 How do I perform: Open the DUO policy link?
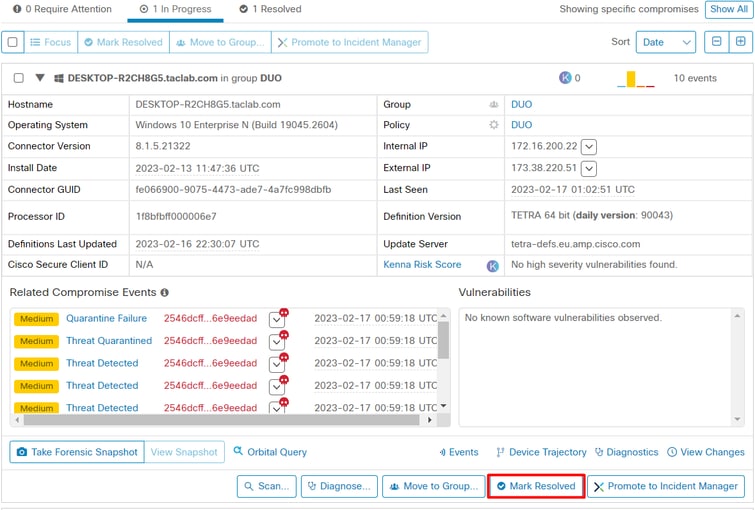(521, 125)
